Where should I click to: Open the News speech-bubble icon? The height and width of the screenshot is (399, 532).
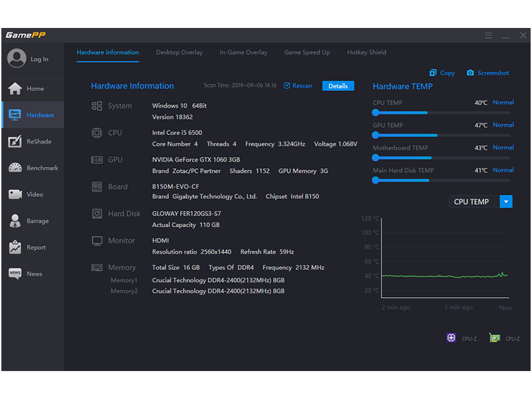(15, 273)
